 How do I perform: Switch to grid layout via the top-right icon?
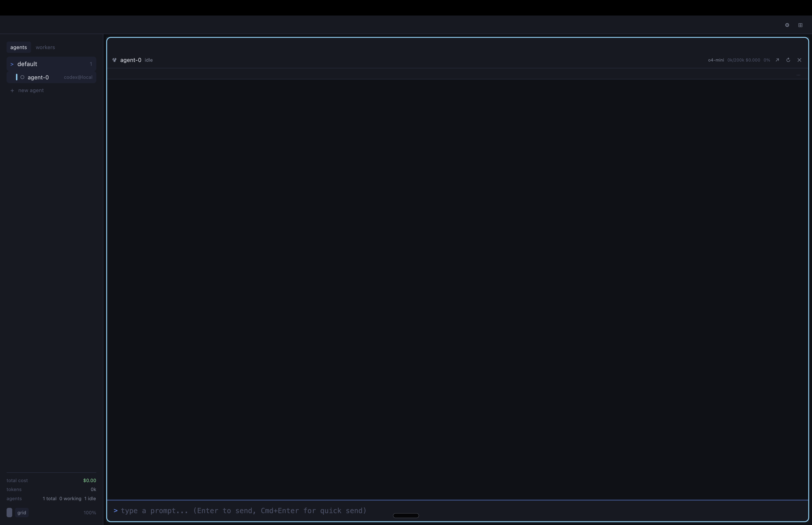tap(800, 24)
